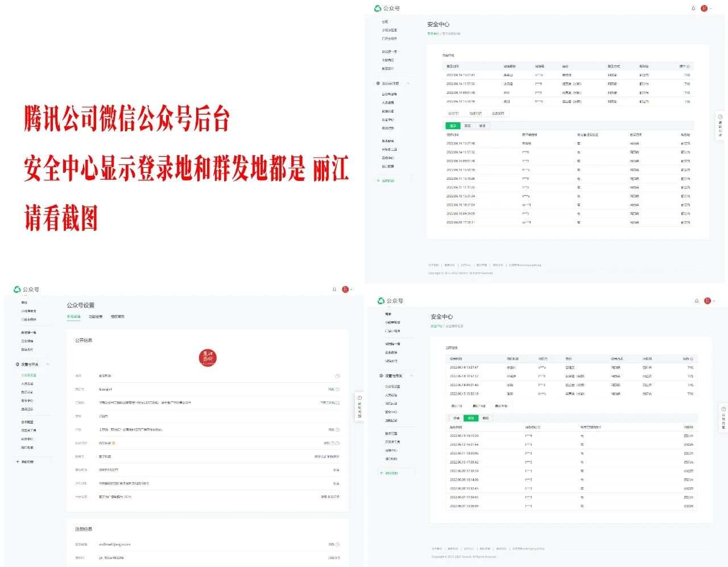Click 新的功能 plus icon in 公众号设置 screenshot

click(18, 462)
